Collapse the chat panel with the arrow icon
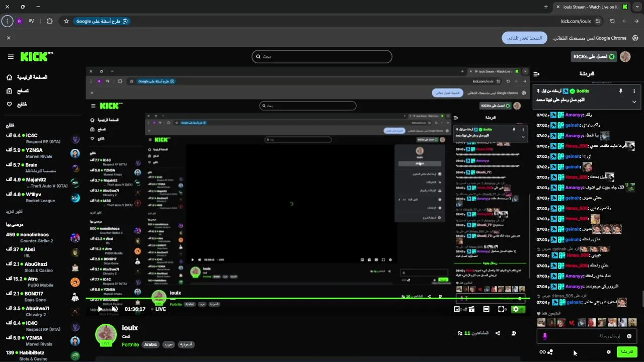 pos(536,74)
